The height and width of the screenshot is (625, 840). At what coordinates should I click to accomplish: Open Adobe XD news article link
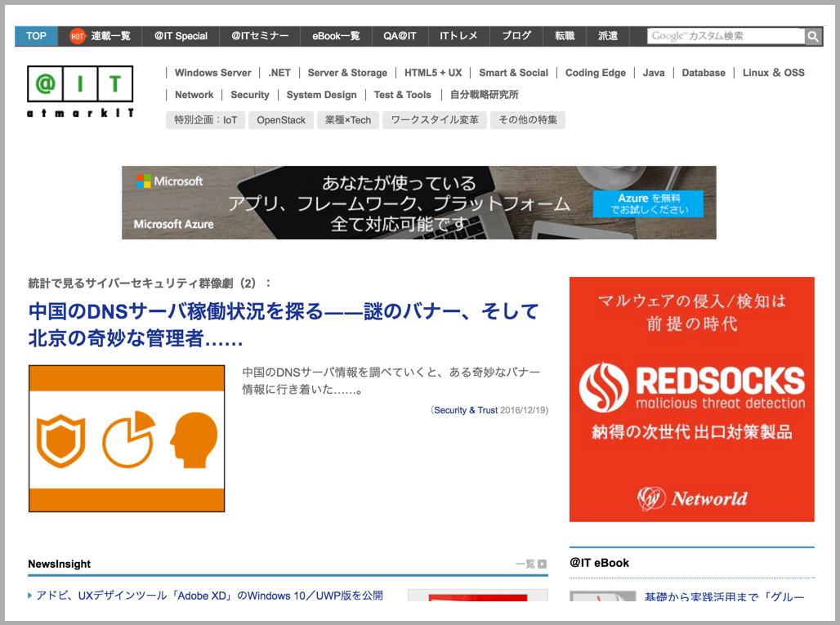pyautogui.click(x=209, y=596)
